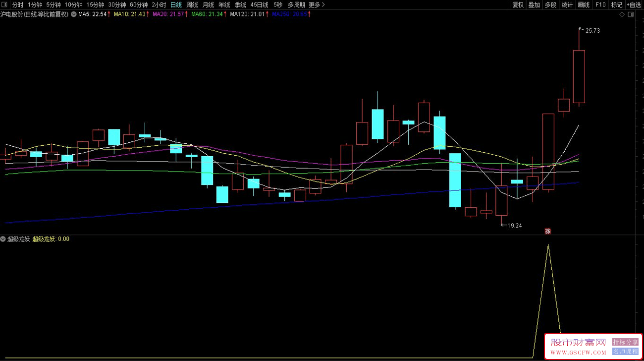Select the 45日线 period tab
The image size is (644, 361).
click(259, 4)
